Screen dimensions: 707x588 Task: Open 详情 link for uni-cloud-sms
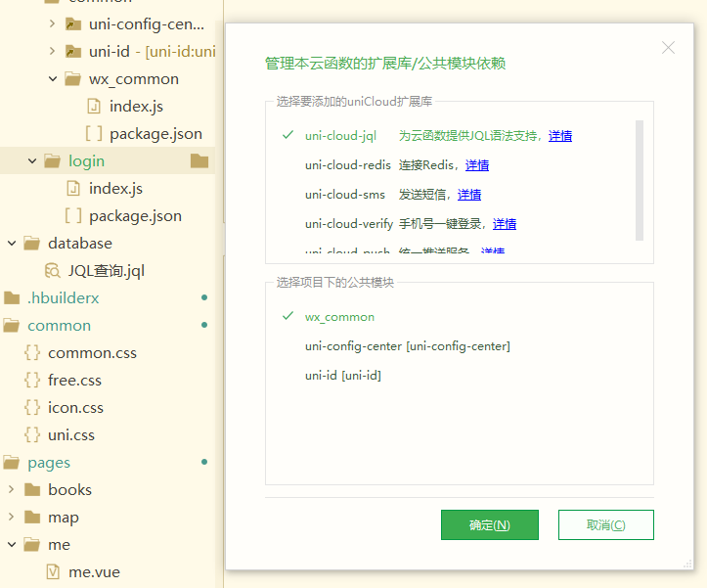click(x=469, y=195)
